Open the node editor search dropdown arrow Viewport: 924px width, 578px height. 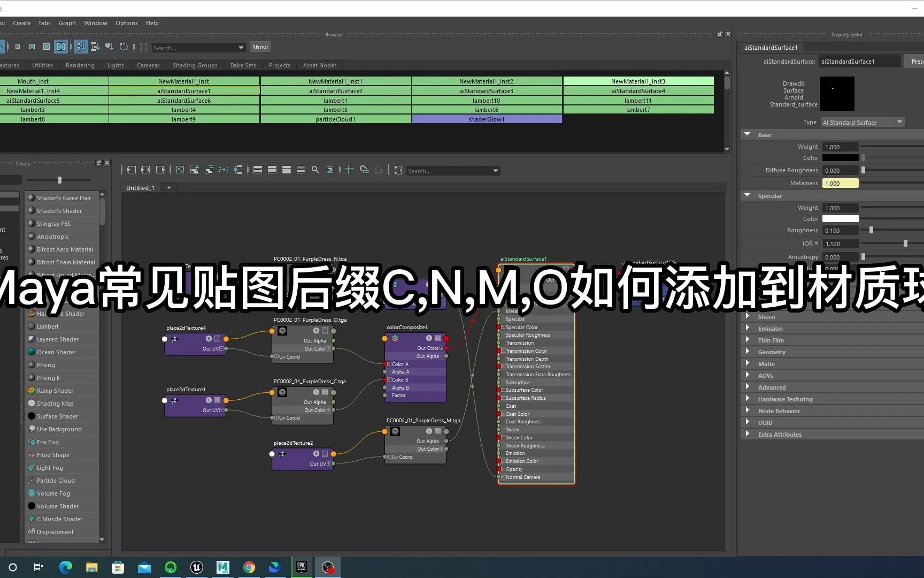496,171
